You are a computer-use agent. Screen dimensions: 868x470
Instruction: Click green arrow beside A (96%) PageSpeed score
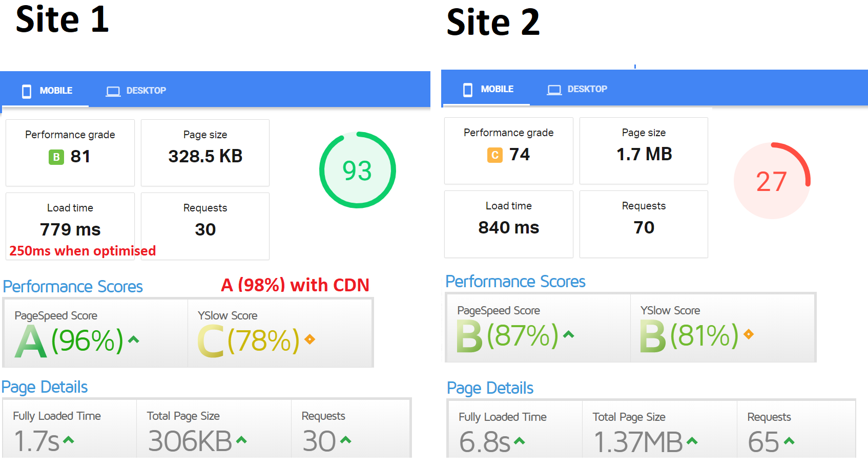tap(134, 339)
